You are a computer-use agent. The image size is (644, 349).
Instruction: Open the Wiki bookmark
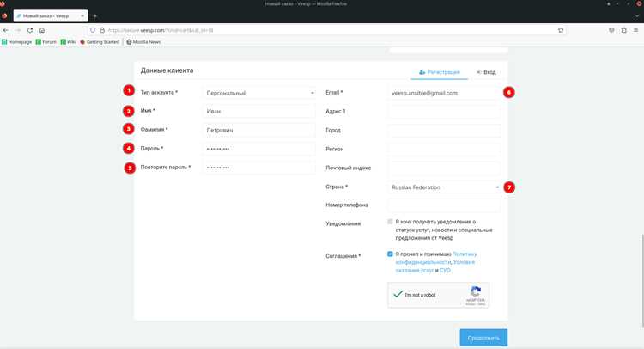pos(68,42)
